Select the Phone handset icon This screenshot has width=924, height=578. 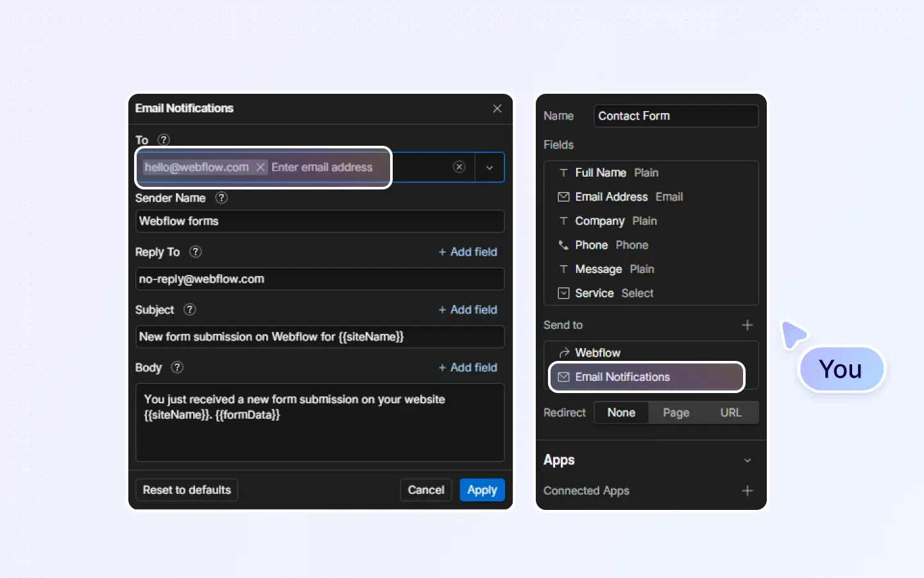point(563,245)
